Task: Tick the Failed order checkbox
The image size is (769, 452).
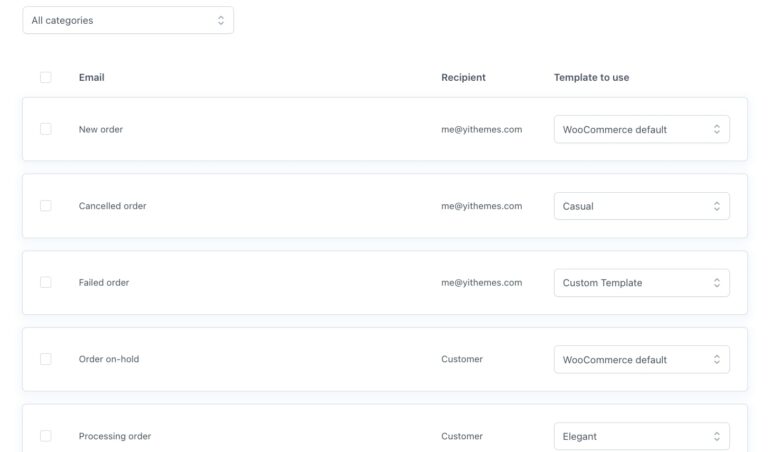Action: coord(46,283)
